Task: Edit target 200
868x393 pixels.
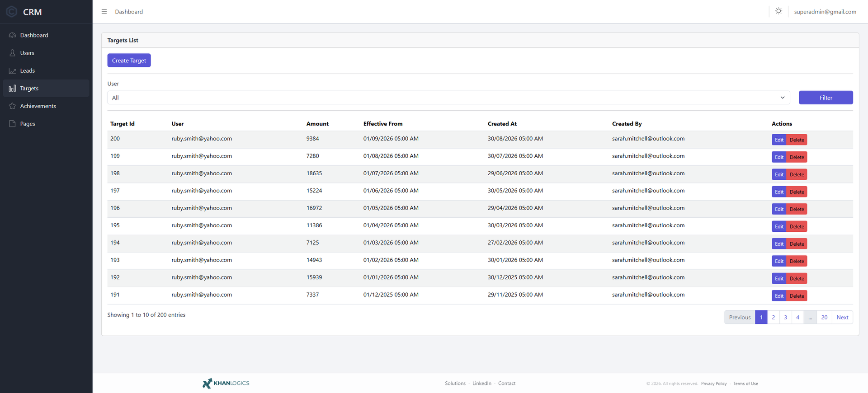Action: [x=779, y=140]
